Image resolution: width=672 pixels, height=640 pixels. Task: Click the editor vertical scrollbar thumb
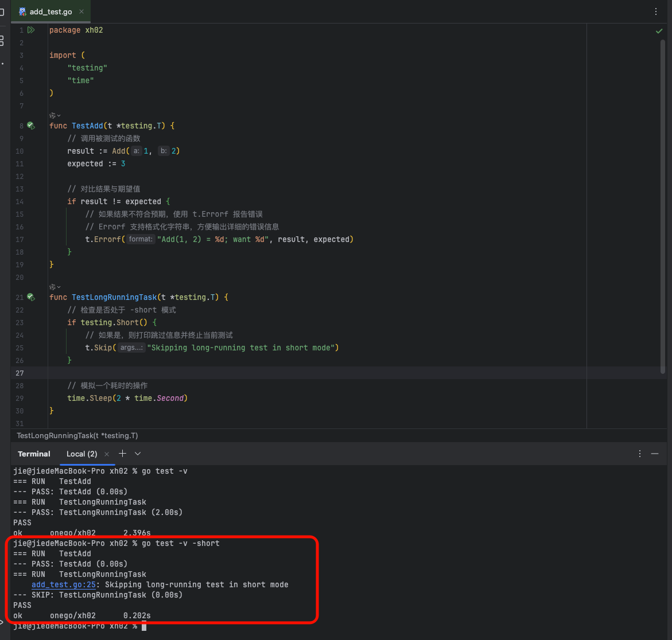click(x=663, y=206)
